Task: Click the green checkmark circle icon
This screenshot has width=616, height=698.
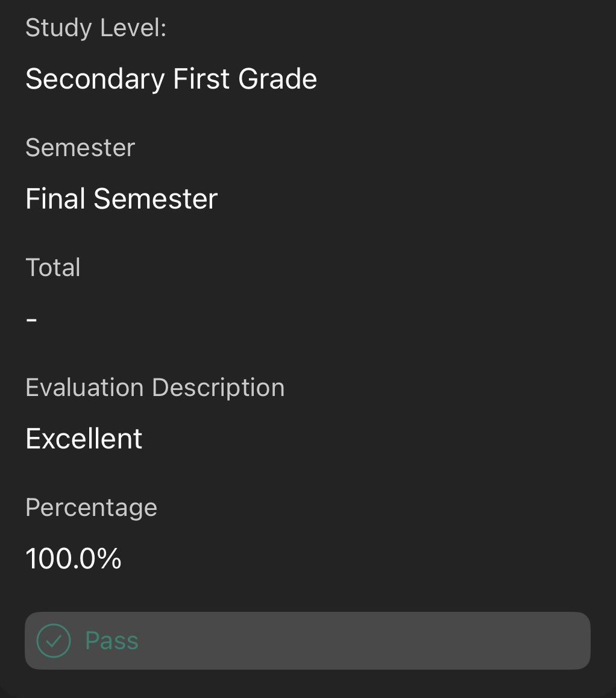Action: [x=54, y=641]
